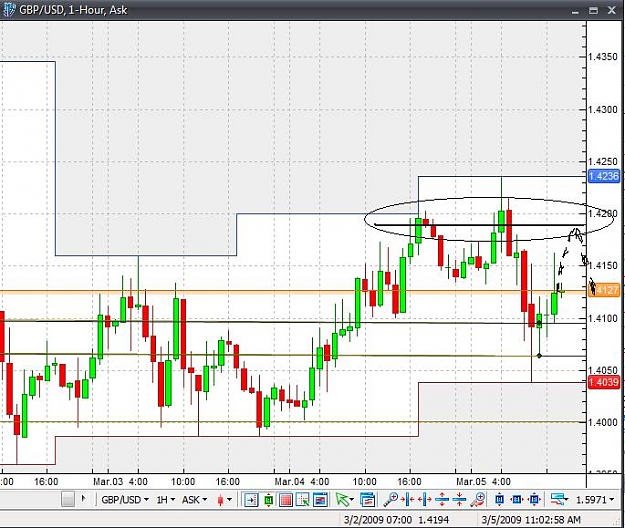Click the 1.4000 price axis label
This screenshot has height=528, width=625.
coord(603,422)
